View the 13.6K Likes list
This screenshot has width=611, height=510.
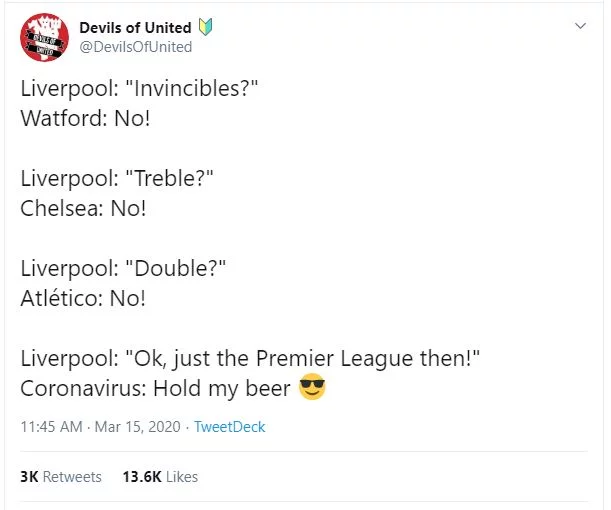pos(160,477)
